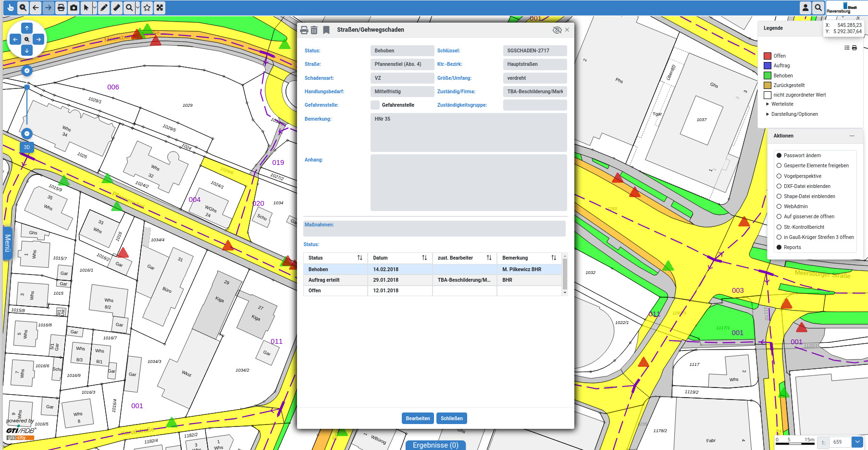
Task: Click the Schließen button
Action: 452,418
